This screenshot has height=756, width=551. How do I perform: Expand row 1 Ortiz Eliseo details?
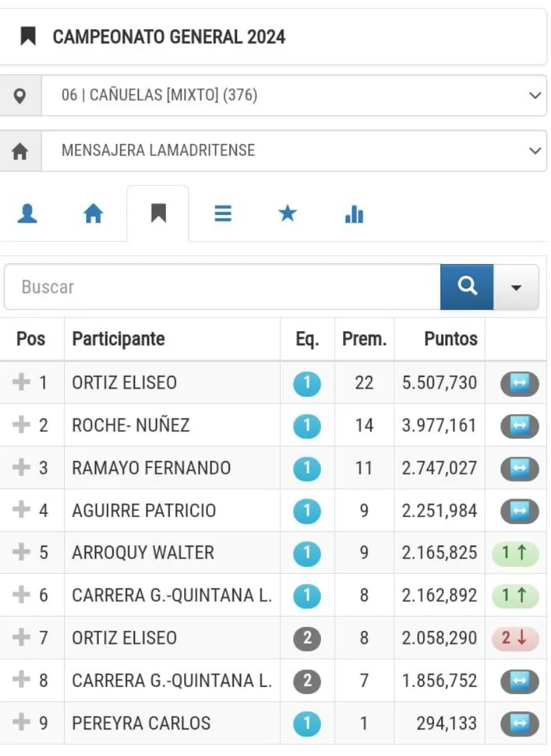(22, 382)
